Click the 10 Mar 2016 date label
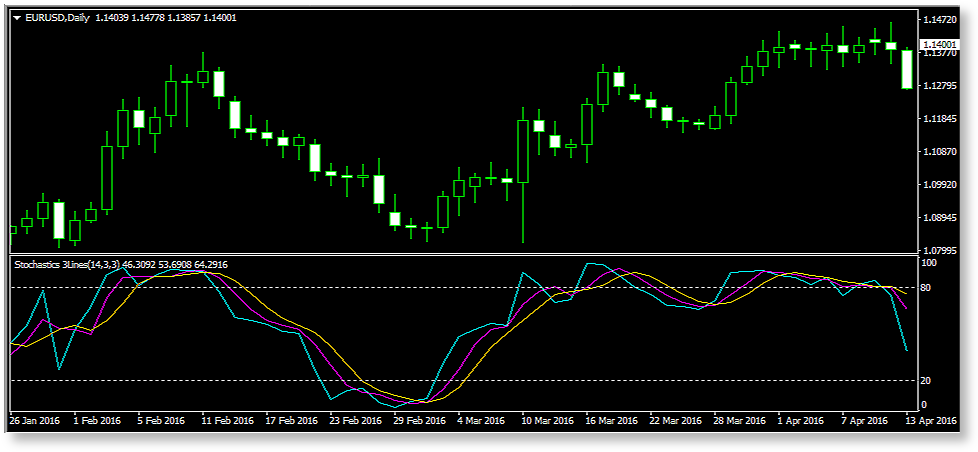This screenshot has height=452, width=978. pos(546,421)
